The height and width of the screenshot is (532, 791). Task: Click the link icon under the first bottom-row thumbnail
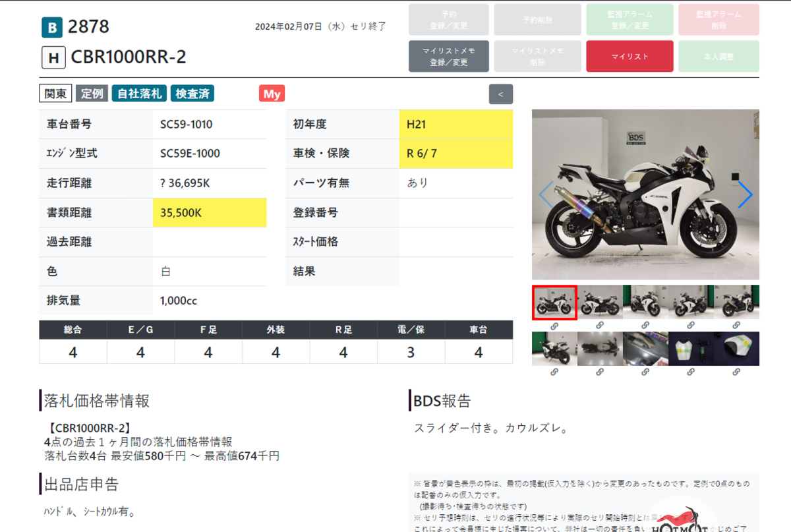[x=554, y=372]
